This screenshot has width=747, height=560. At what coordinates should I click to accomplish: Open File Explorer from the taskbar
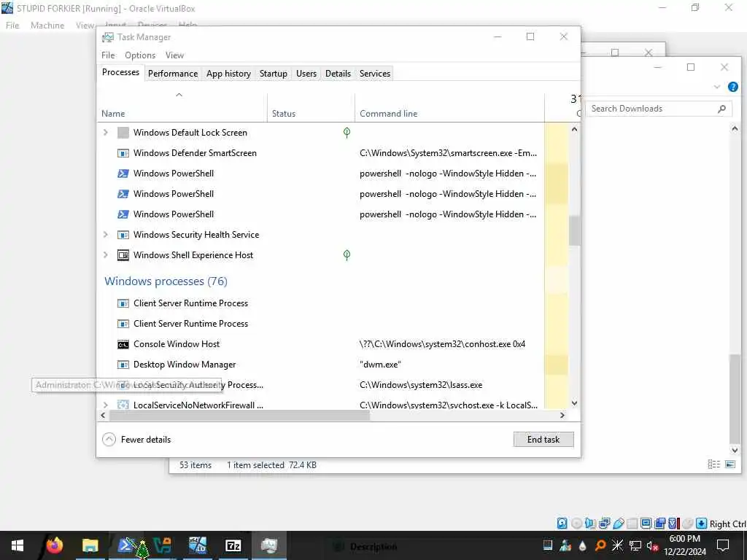(90, 545)
